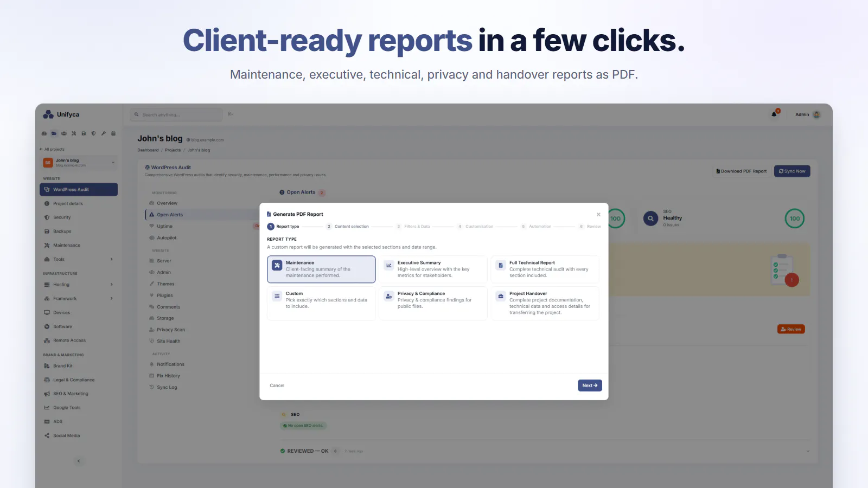Click the Search anything field
Image resolution: width=868 pixels, height=488 pixels.
(x=176, y=114)
